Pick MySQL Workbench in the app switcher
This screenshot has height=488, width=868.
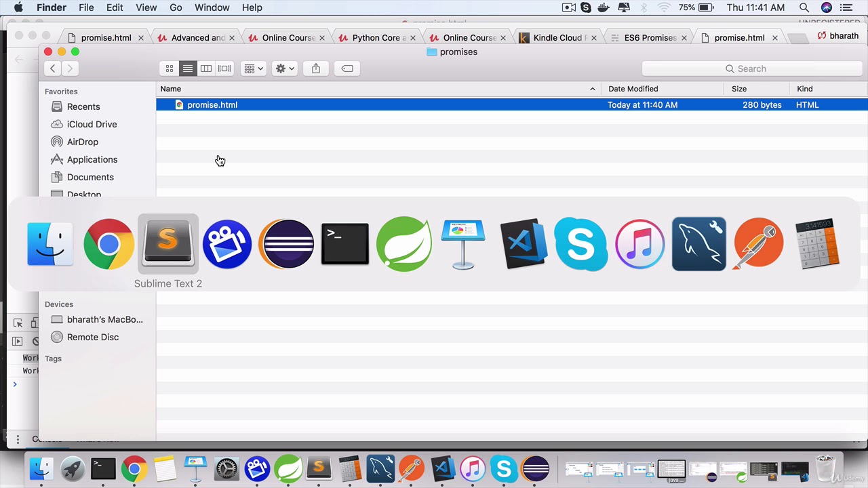[699, 243]
